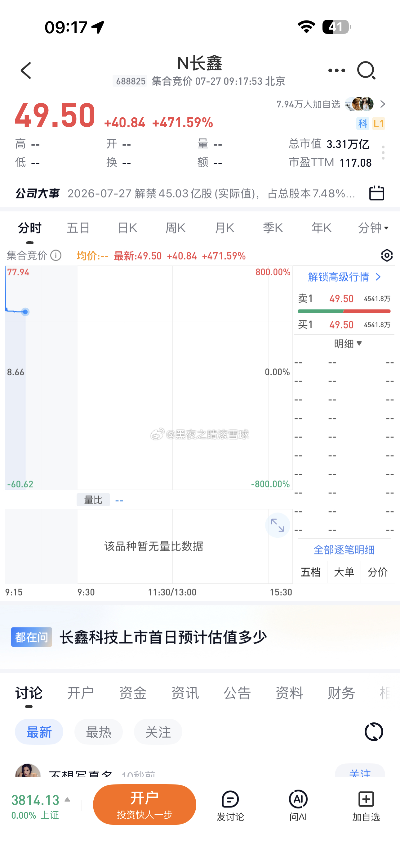Tap the 加自选 add watchlist icon
The height and width of the screenshot is (868, 400).
(x=366, y=806)
